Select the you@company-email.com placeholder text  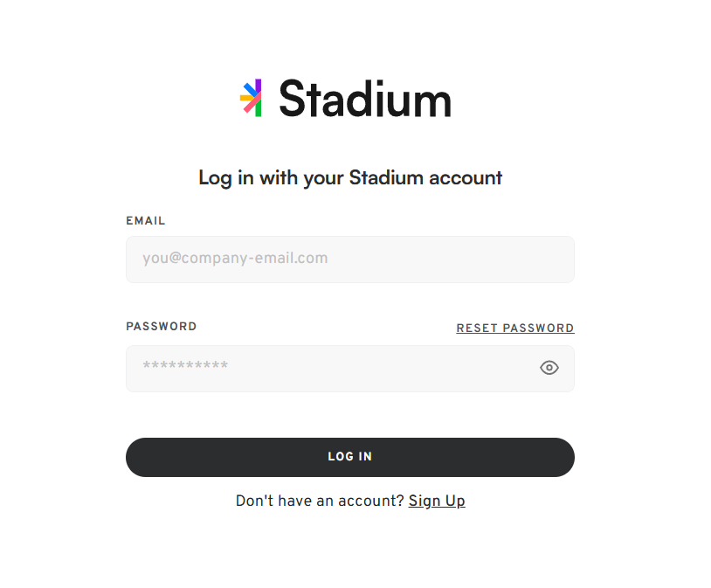235,258
